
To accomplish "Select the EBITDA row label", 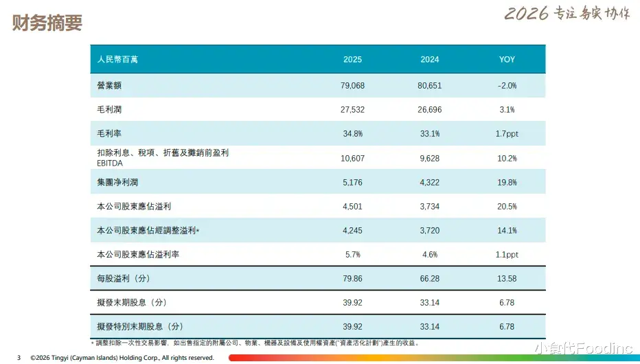I will pos(163,157).
